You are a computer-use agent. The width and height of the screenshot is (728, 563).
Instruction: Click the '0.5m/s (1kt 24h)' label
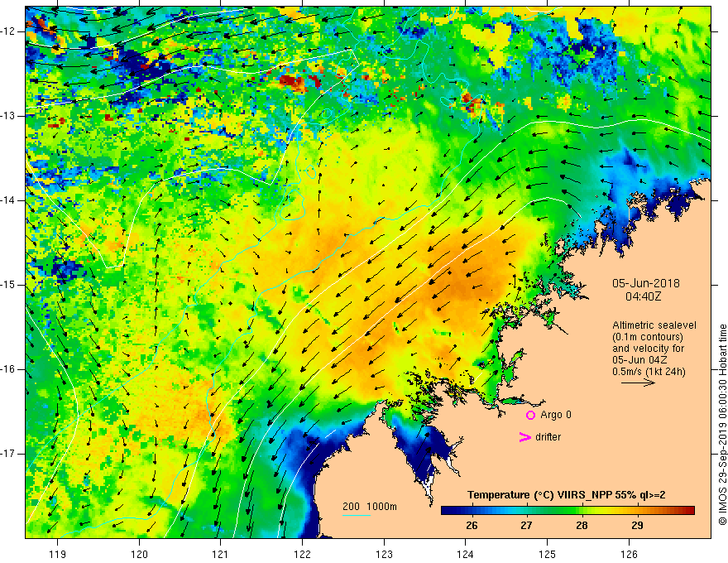click(x=649, y=372)
